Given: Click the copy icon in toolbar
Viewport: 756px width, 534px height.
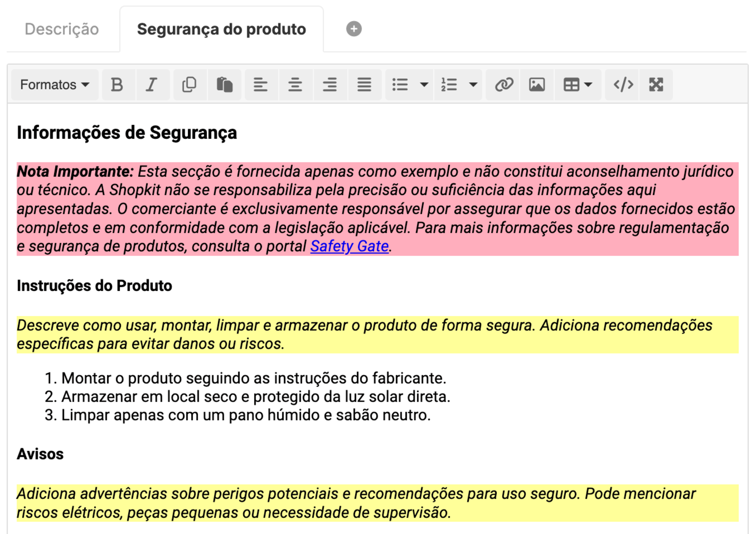Looking at the screenshot, I should click(x=189, y=85).
